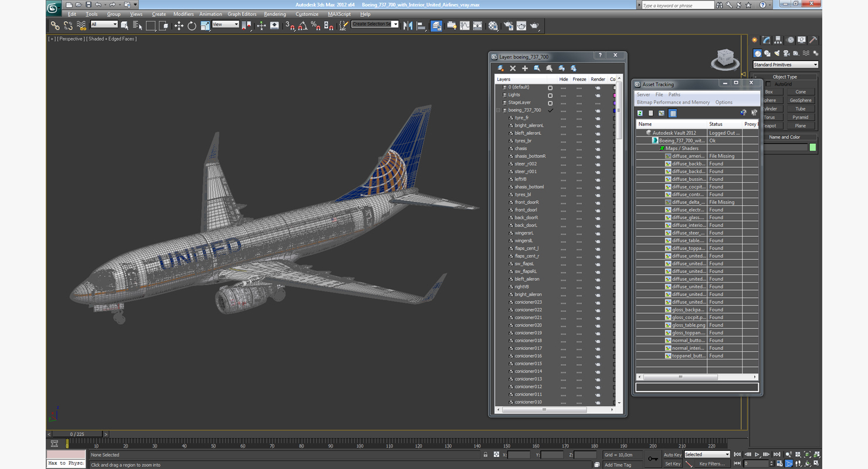Activate the Select and Rotate tool

[x=192, y=25]
